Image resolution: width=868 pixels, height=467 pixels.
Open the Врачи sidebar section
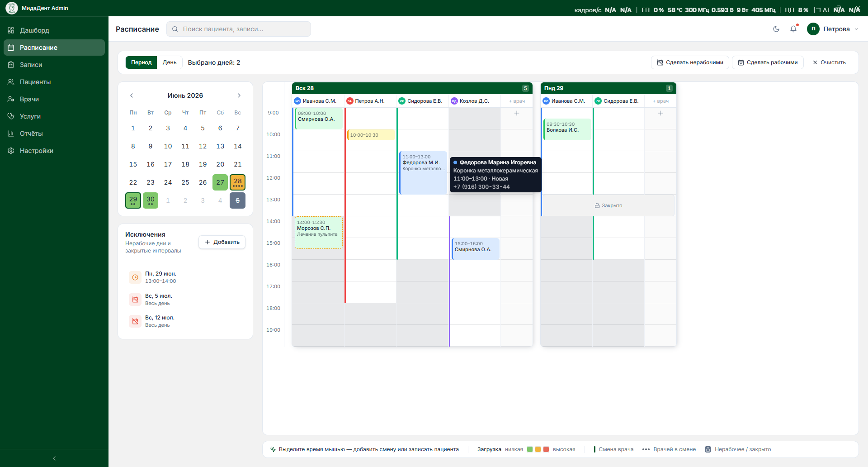(x=54, y=99)
